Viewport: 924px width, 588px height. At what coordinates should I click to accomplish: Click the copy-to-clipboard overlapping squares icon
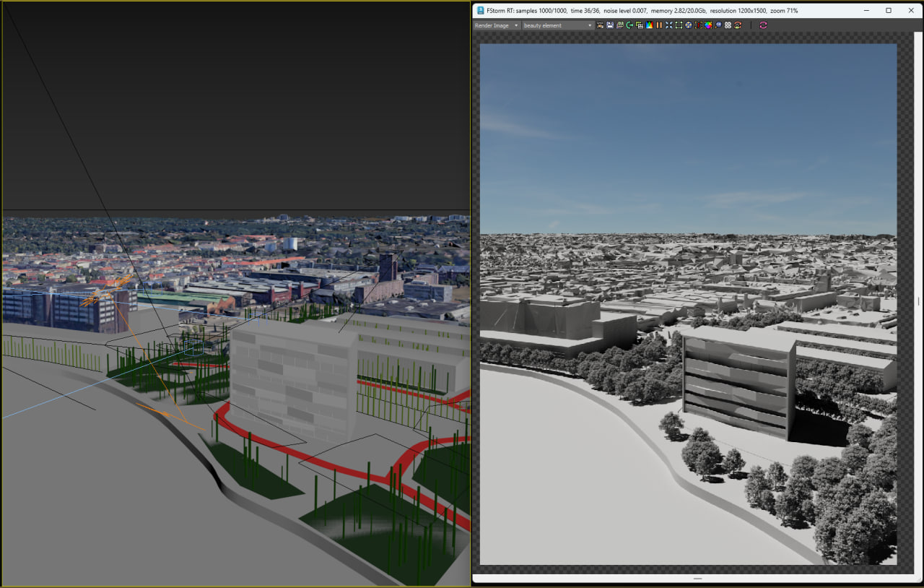pyautogui.click(x=640, y=25)
